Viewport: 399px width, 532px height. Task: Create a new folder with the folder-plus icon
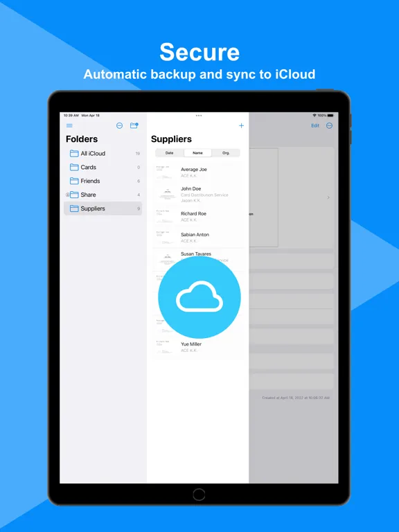[134, 125]
